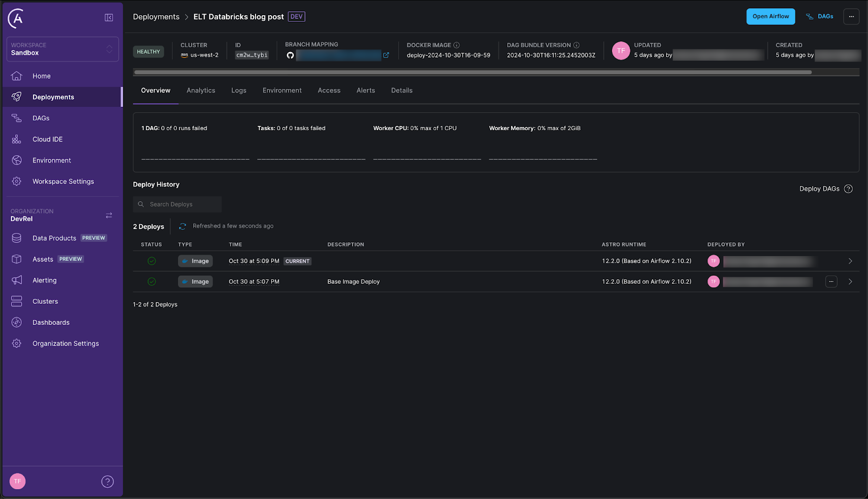
Task: Click the Deploy DAGs help icon
Action: click(848, 189)
